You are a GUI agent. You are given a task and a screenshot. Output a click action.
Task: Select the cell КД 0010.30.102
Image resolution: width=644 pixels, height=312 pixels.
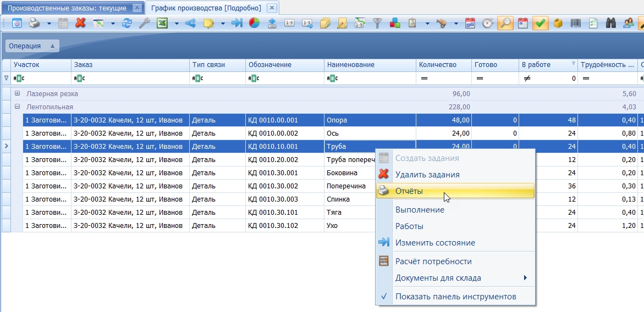pyautogui.click(x=285, y=226)
